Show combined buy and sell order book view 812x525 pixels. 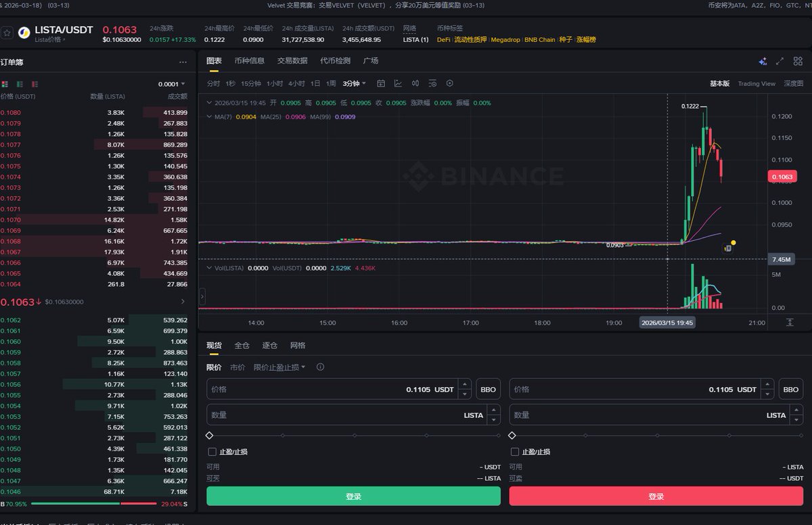5,84
